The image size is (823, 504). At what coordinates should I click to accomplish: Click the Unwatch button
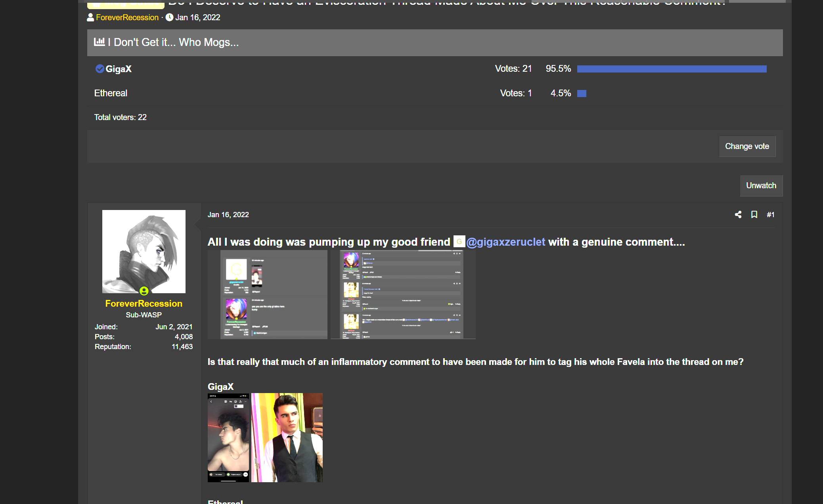[x=761, y=185]
